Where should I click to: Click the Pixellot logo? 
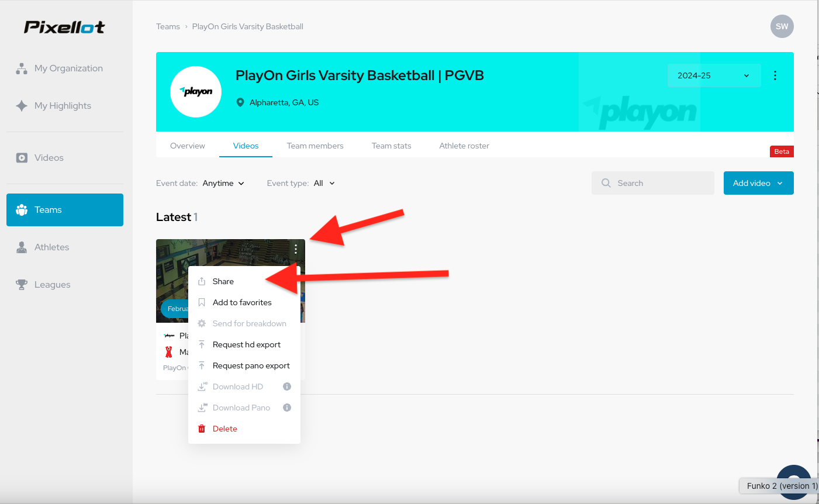[64, 27]
